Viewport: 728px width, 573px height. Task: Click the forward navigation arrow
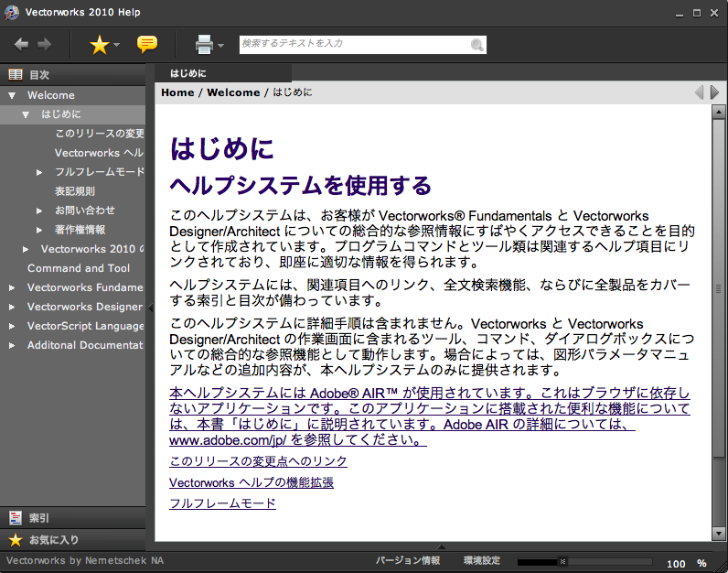[44, 44]
